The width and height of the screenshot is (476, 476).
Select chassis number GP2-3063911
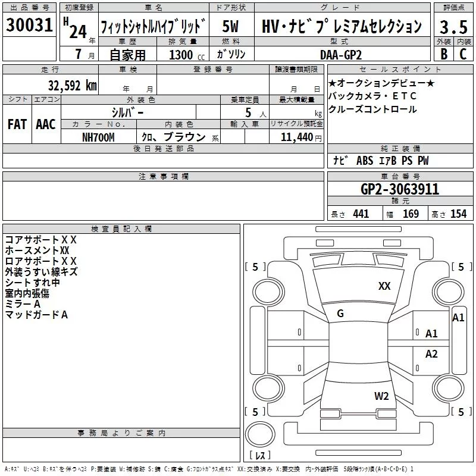click(400, 189)
